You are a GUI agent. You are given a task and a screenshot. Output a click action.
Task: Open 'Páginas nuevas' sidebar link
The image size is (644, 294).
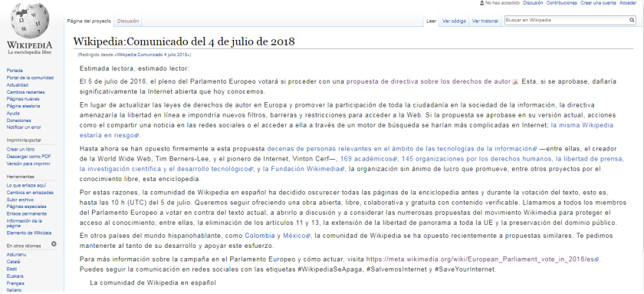click(x=23, y=99)
